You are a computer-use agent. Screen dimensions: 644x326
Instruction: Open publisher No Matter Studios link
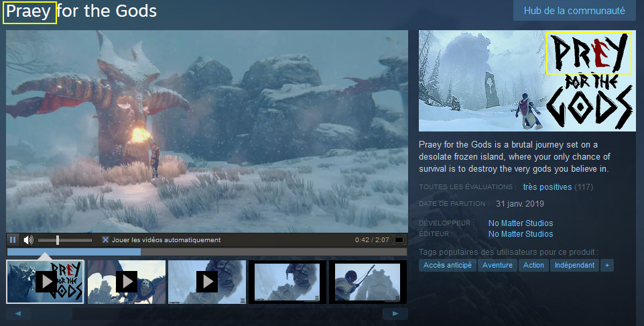(521, 234)
